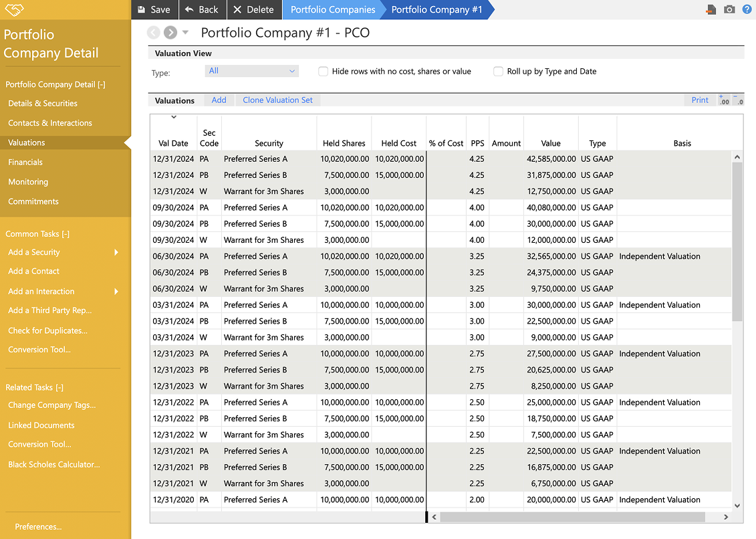
Task: Click the Print button
Action: click(x=700, y=100)
